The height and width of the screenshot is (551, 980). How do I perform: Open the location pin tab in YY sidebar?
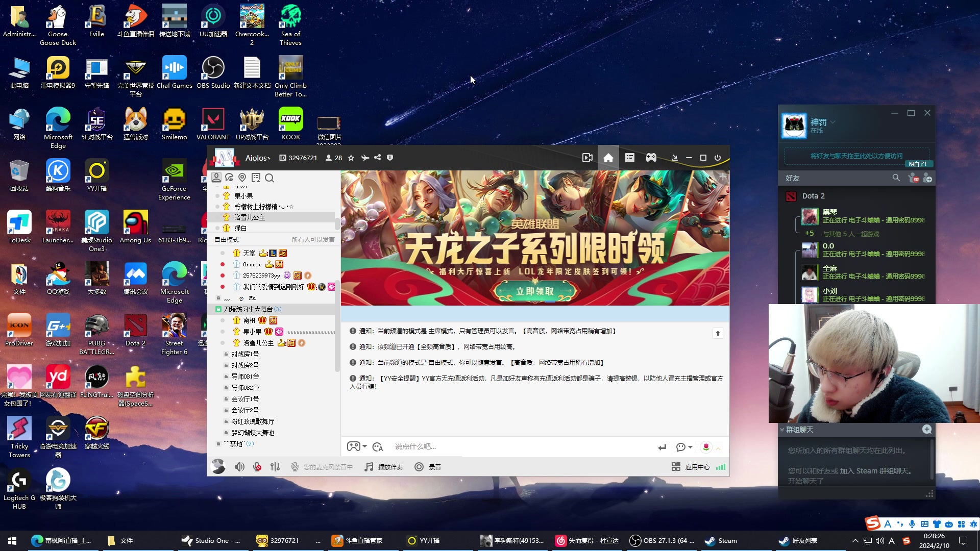click(242, 178)
